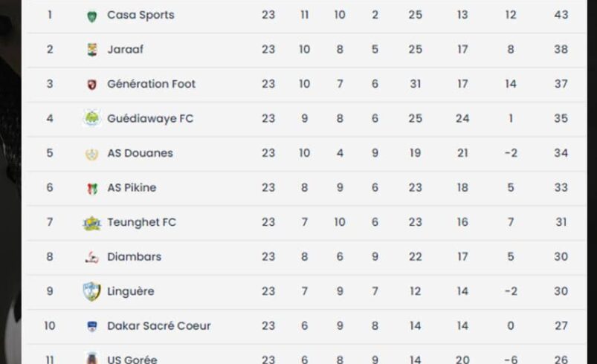Click the Linguère shield badge
597x364 pixels.
tap(91, 292)
